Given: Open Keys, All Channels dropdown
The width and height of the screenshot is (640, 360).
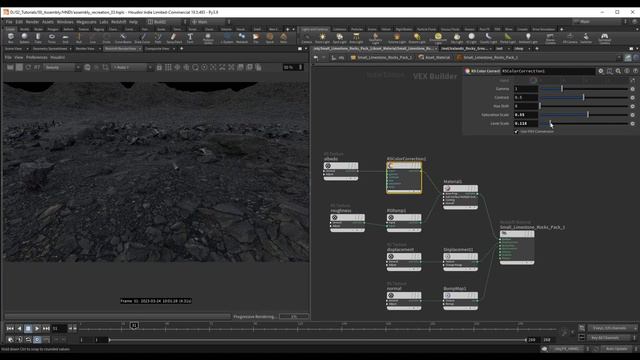Looking at the screenshot, I should tap(611, 328).
